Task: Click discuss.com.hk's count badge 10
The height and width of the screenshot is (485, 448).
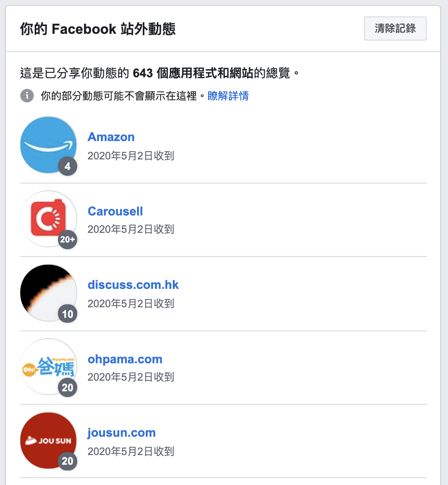Action: (x=68, y=314)
